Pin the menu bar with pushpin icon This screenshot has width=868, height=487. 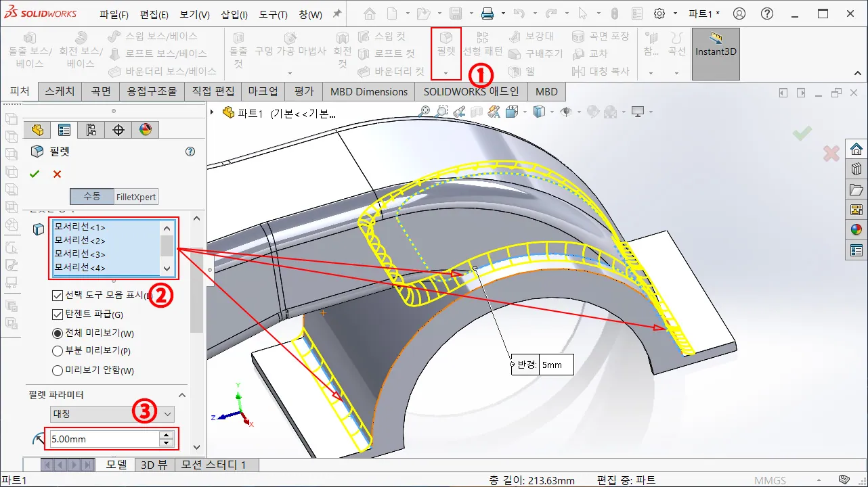337,14
